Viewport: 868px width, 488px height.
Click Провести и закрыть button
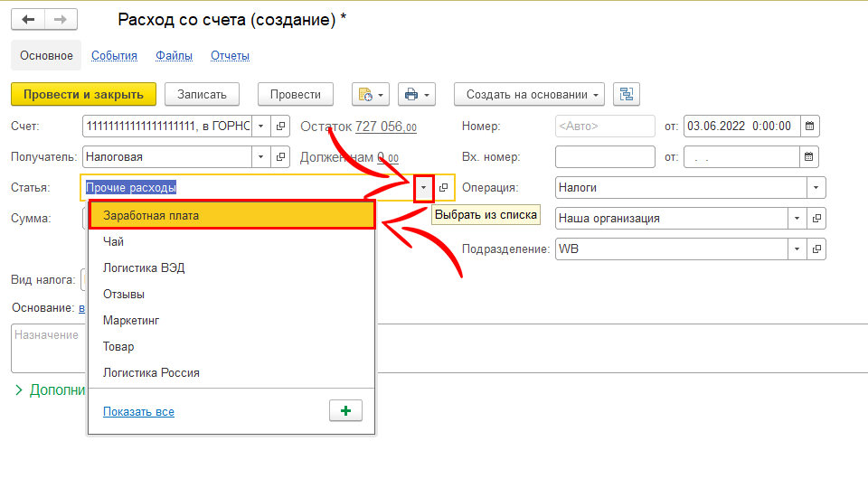click(83, 95)
